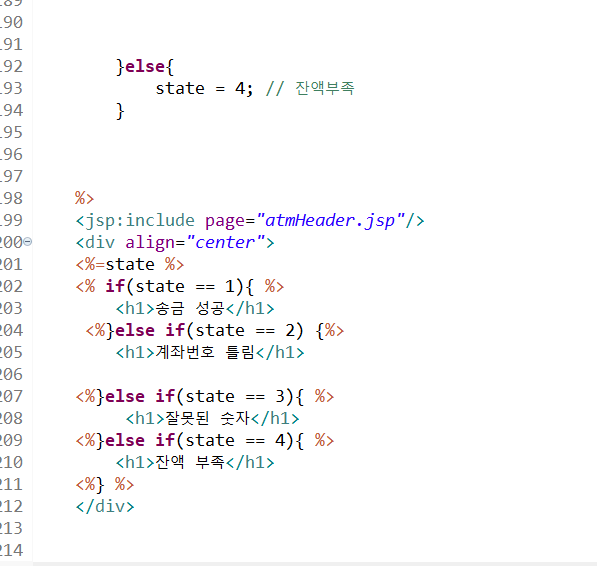
Task: Collapse the fold marker at line 200
Action: point(27,241)
